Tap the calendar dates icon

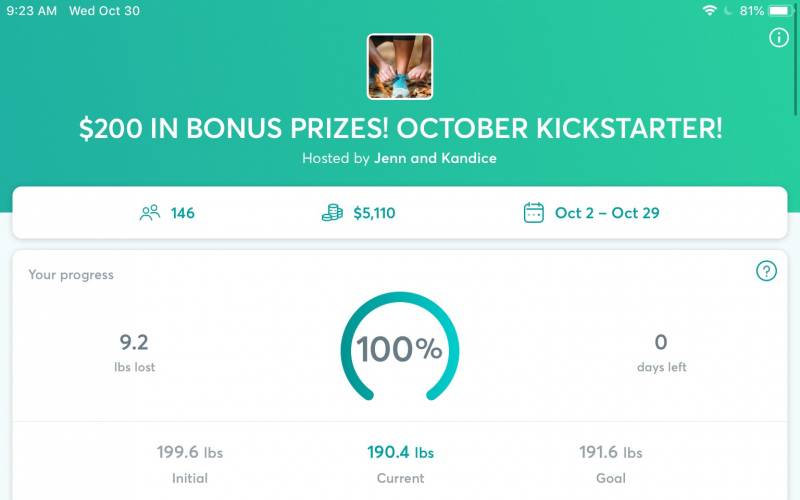[534, 213]
